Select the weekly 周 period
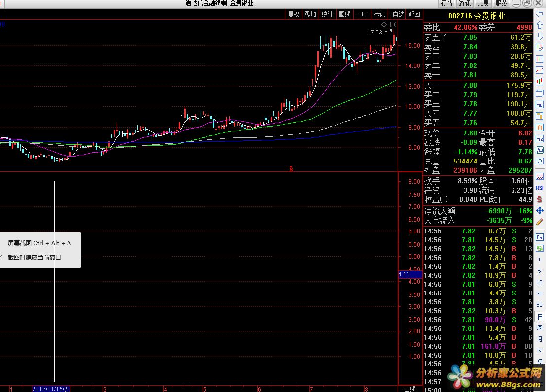The image size is (546, 392). tap(540, 327)
